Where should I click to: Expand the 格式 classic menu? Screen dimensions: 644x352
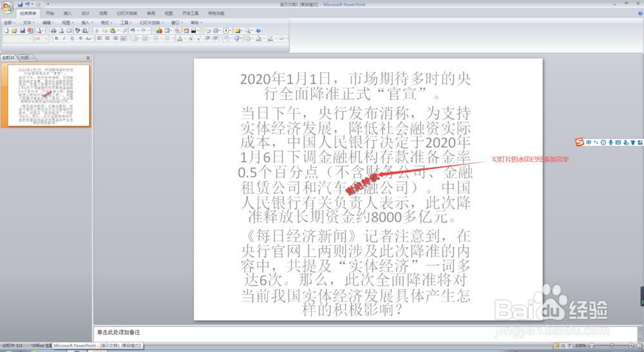106,23
